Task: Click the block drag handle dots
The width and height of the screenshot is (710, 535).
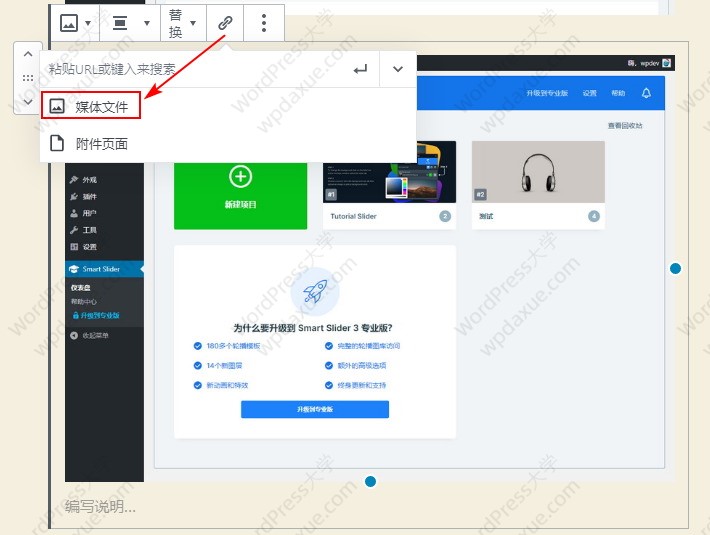Action: [27, 77]
